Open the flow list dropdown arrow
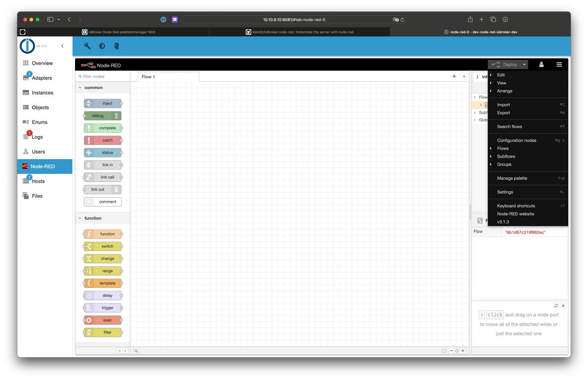Image resolution: width=588 pixels, height=380 pixels. pos(464,76)
